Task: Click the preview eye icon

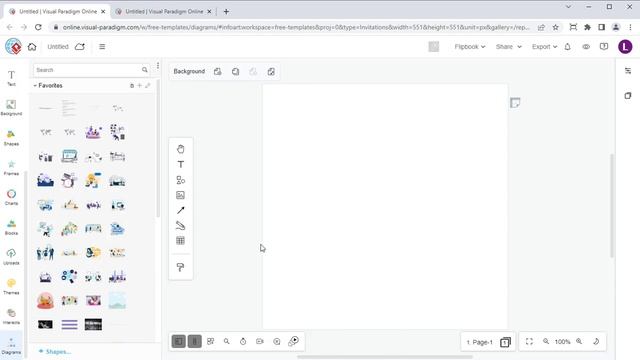Action: coord(586,47)
